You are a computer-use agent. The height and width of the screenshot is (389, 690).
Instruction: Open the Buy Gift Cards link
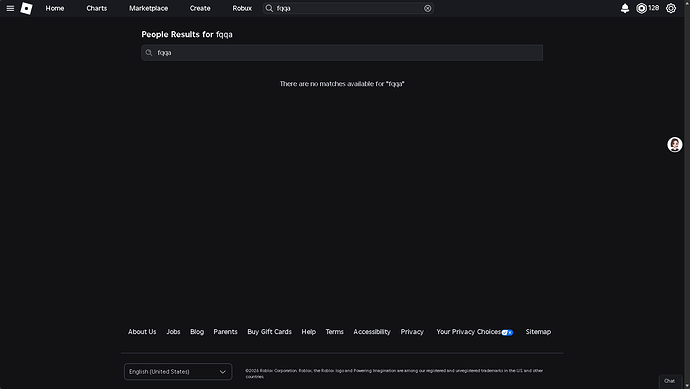[269, 332]
